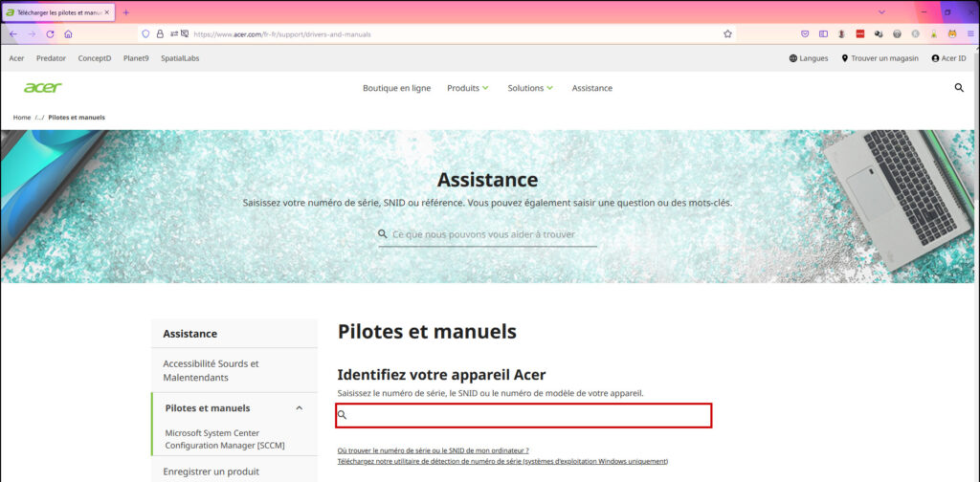This screenshot has height=482, width=980.
Task: Go to Home breadcrumb
Action: pyautogui.click(x=22, y=118)
